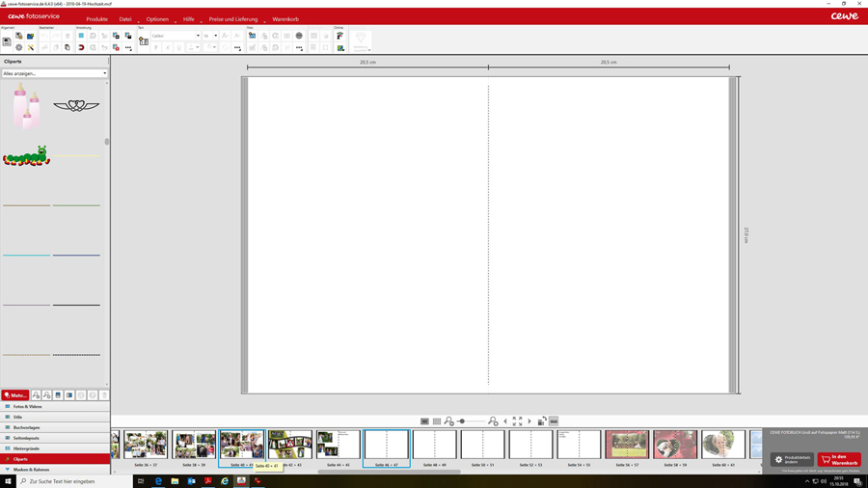Open the Hilfe menu
The height and width of the screenshot is (488, 868).
(x=189, y=19)
